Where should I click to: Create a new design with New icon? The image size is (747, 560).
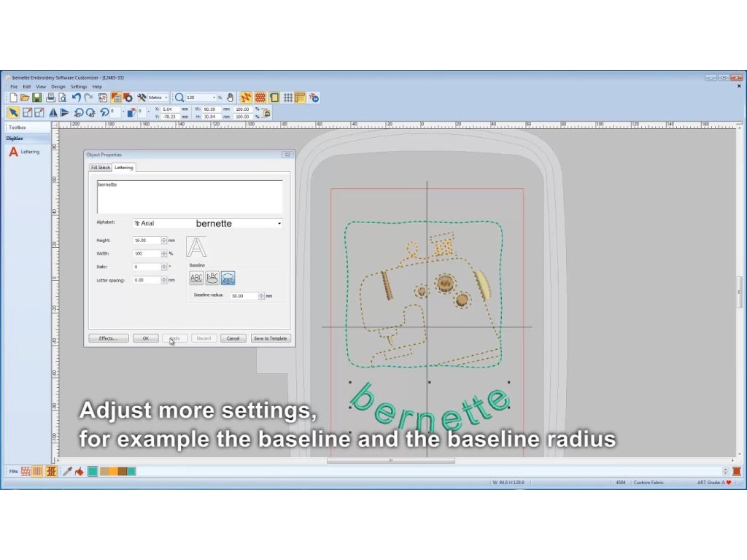pos(13,98)
